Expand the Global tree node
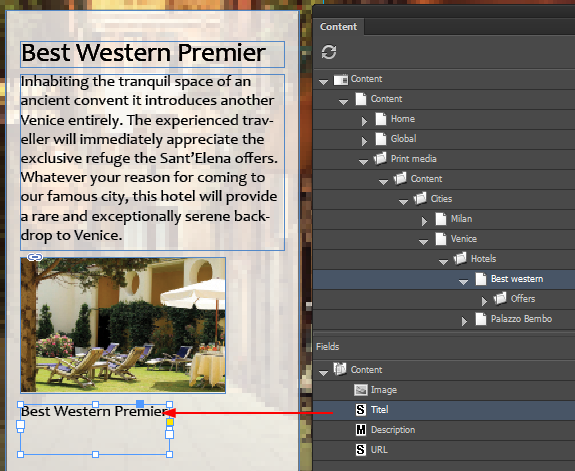 [364, 141]
